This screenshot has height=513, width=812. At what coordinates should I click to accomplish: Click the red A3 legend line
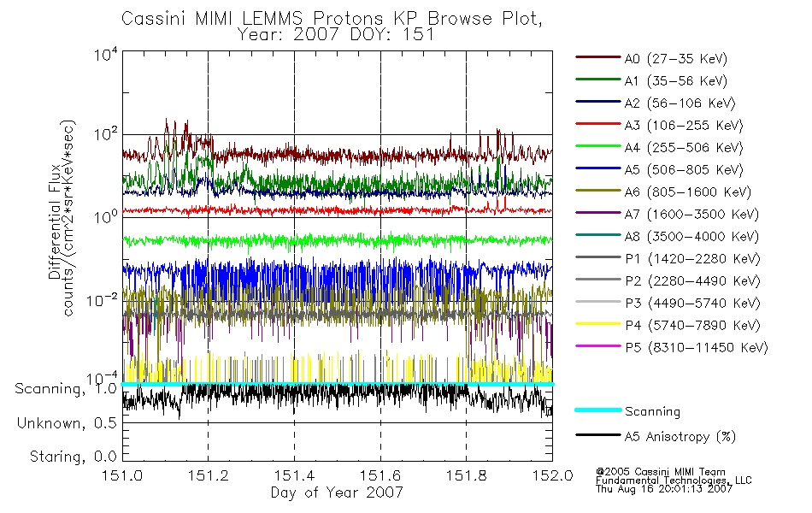click(x=597, y=124)
